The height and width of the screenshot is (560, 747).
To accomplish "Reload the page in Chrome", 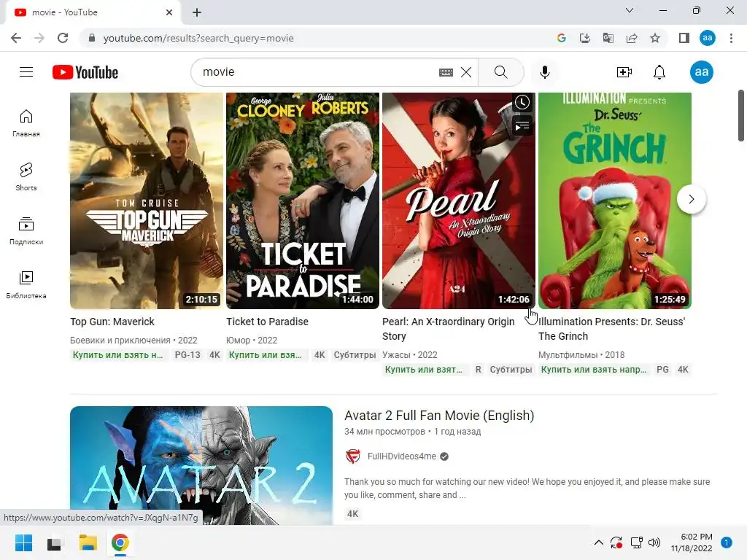I will [63, 38].
